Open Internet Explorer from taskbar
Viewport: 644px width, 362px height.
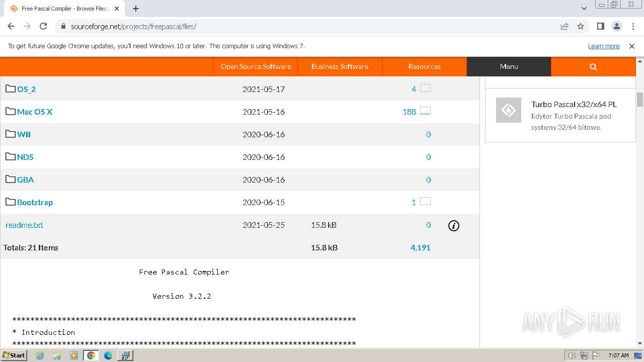(x=40, y=355)
